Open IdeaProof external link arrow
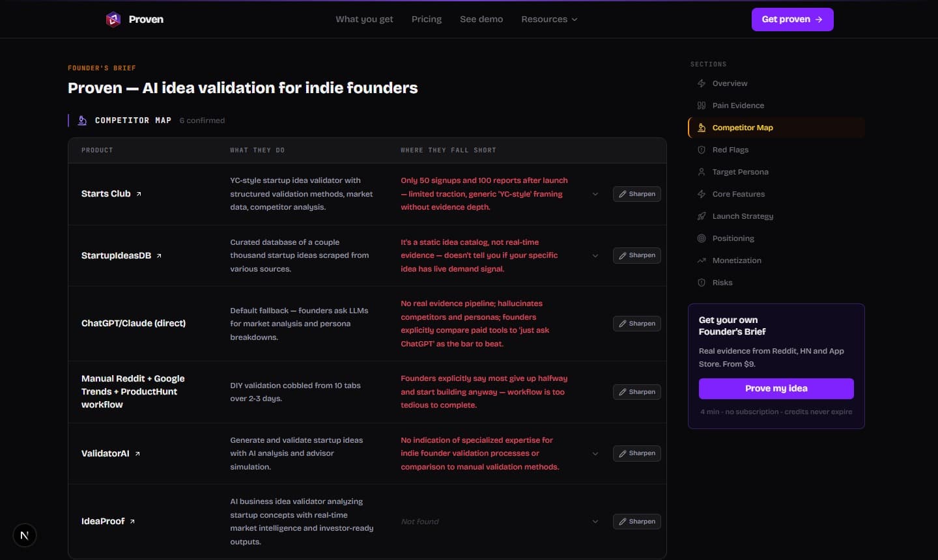938x560 pixels. click(132, 522)
